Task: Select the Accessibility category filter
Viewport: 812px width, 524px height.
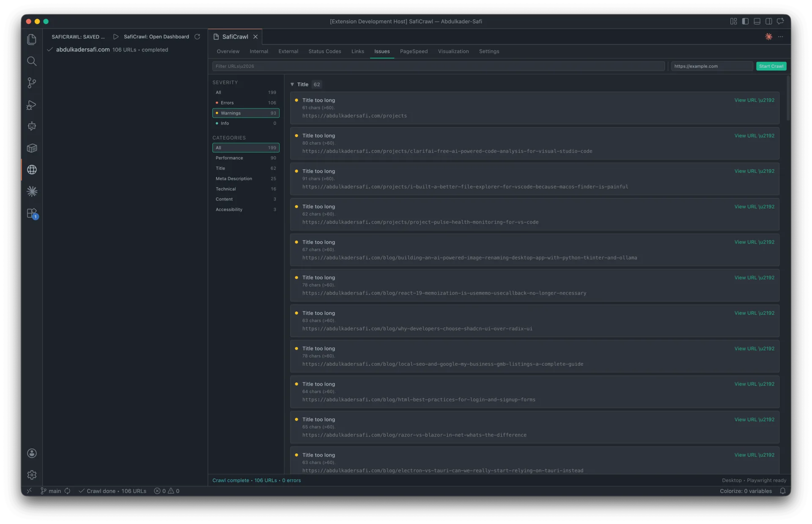Action: (246, 210)
